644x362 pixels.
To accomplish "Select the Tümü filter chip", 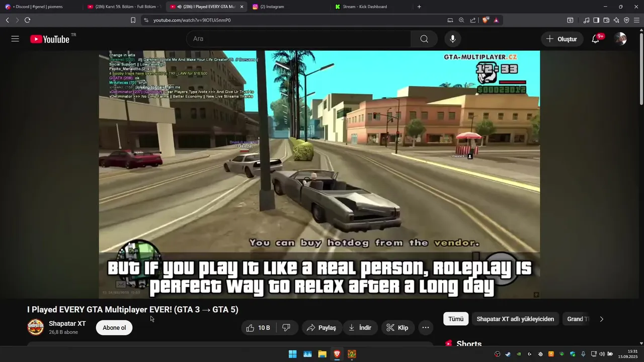I will (456, 319).
